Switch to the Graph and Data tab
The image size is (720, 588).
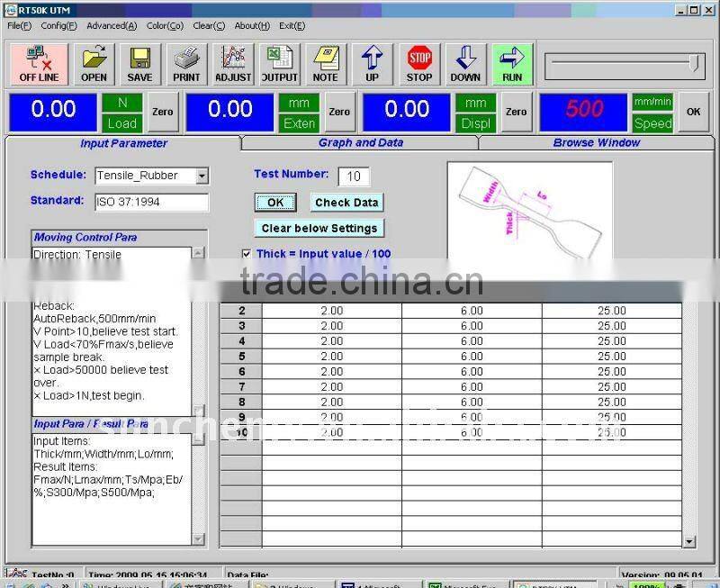(x=361, y=142)
